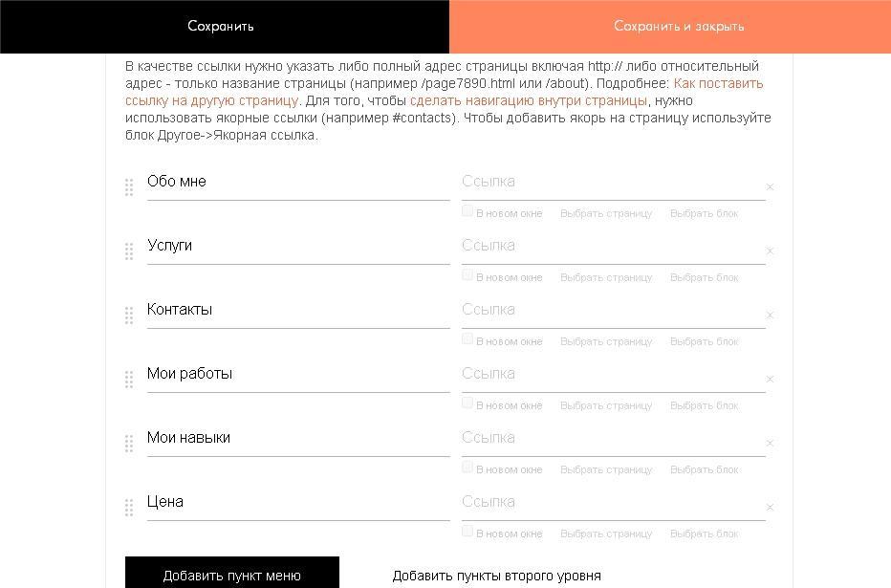This screenshot has height=588, width=891.
Task: Toggle 'В новом окне' for Цена item
Action: (467, 532)
